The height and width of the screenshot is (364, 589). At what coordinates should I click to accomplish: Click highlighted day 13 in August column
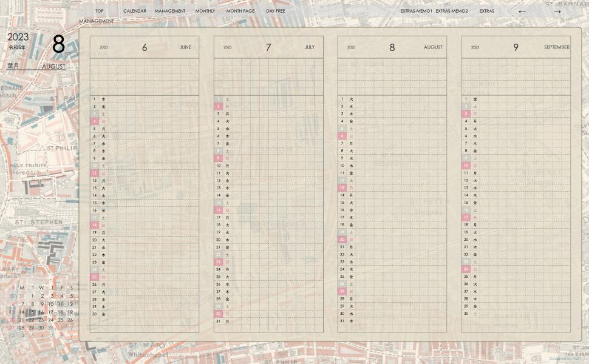click(x=342, y=188)
